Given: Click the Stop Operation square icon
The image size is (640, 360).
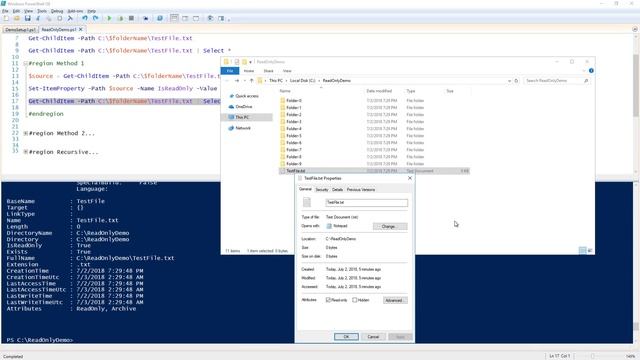Looking at the screenshot, I should click(x=131, y=18).
